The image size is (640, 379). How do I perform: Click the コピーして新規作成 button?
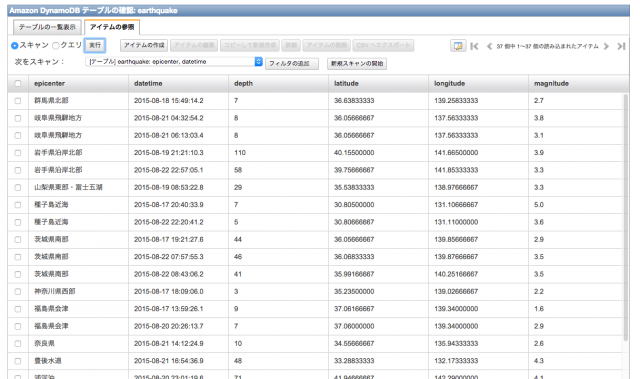click(250, 45)
